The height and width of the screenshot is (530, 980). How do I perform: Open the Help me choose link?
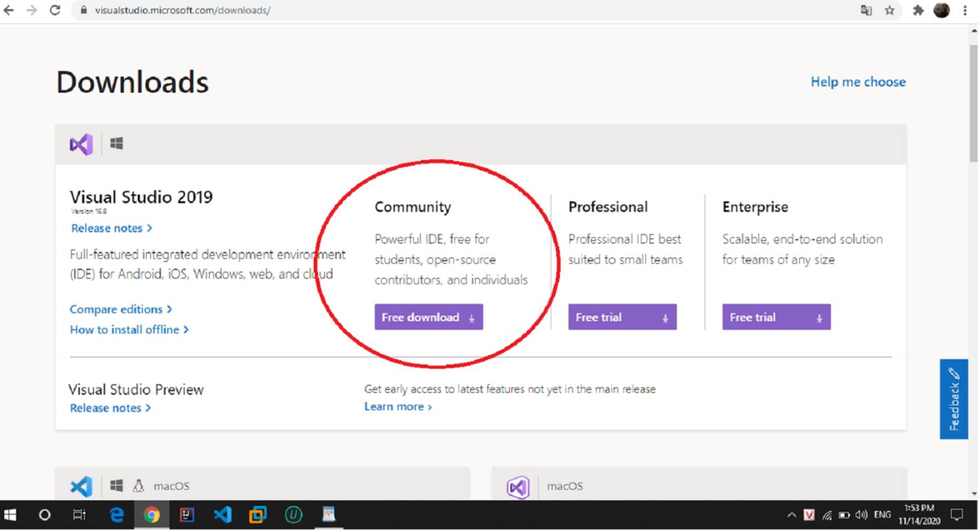point(858,82)
